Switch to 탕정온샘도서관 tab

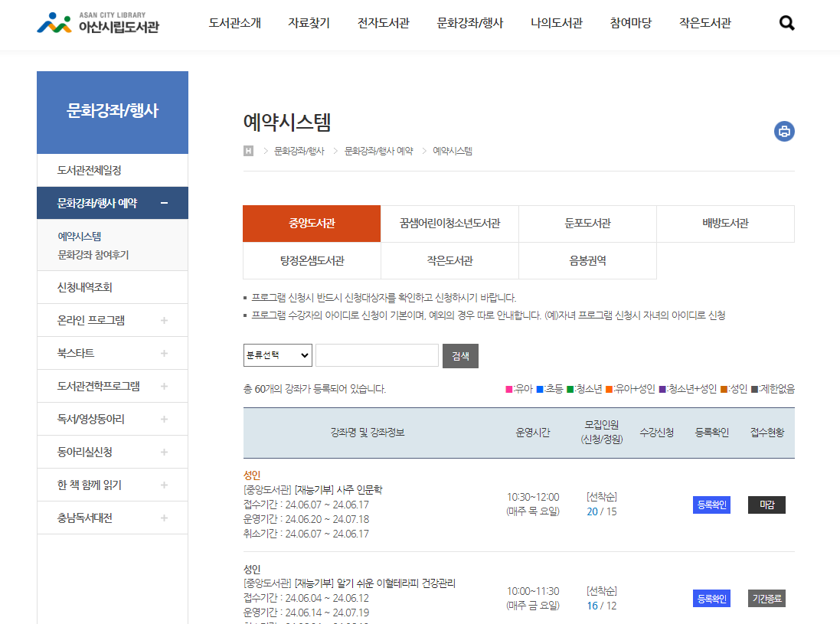312,261
